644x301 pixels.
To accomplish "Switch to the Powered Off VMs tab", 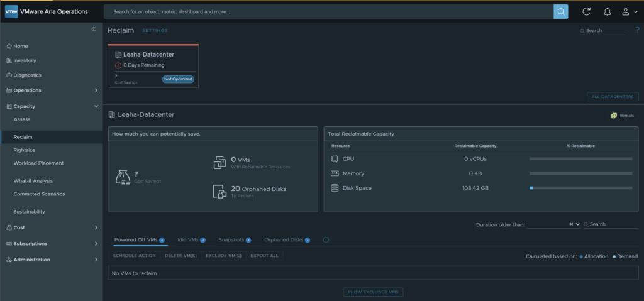I will coord(136,240).
